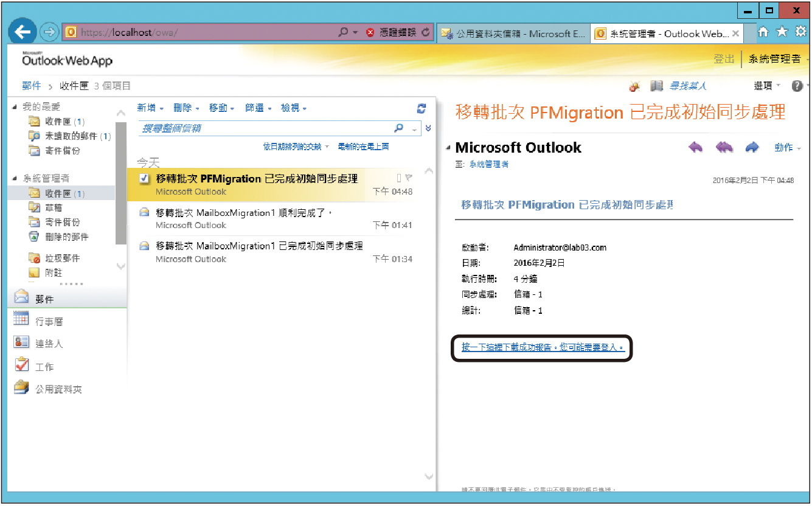The height and width of the screenshot is (506, 812).
Task: Open the address book icon
Action: pos(656,86)
